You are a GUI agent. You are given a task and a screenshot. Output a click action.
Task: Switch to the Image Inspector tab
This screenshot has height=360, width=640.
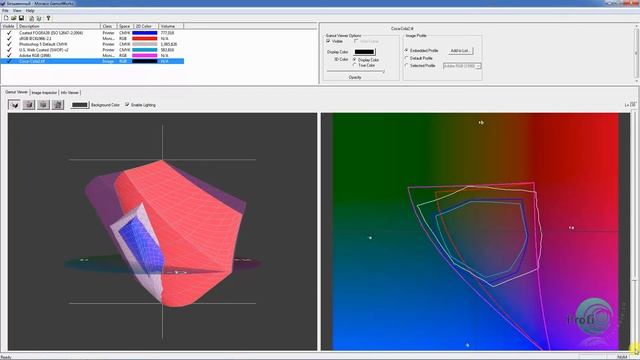click(x=44, y=93)
